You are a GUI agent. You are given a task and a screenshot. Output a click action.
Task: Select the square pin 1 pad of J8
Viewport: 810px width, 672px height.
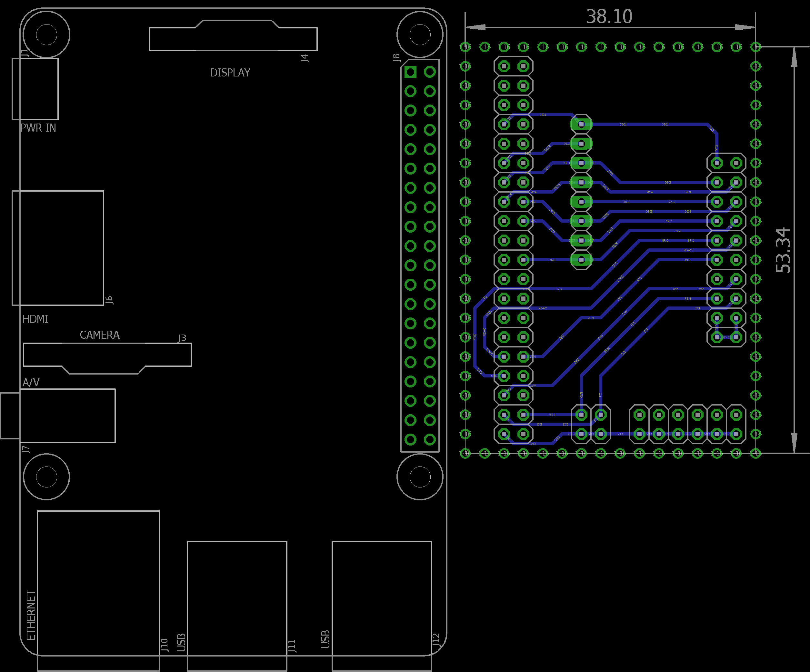pos(410,72)
